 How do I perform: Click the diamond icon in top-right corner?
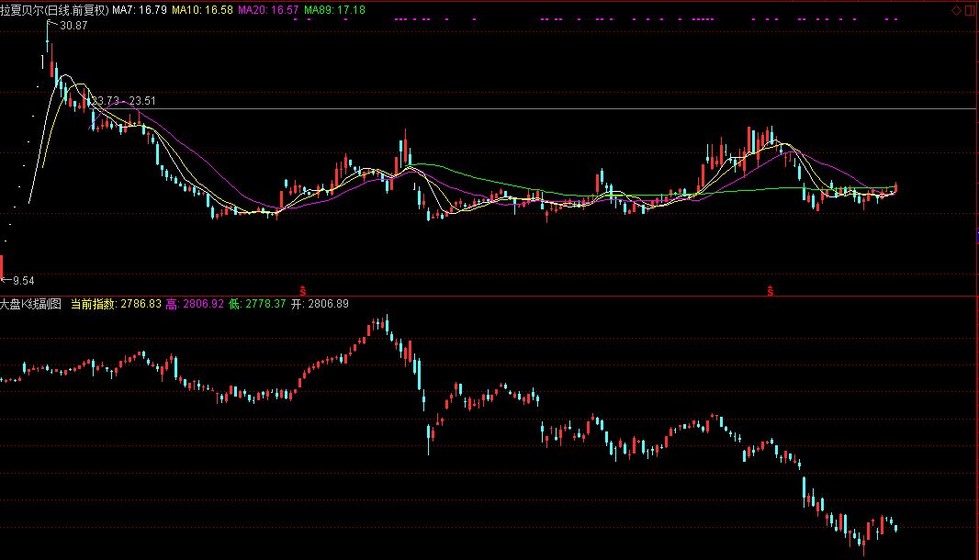[956, 9]
